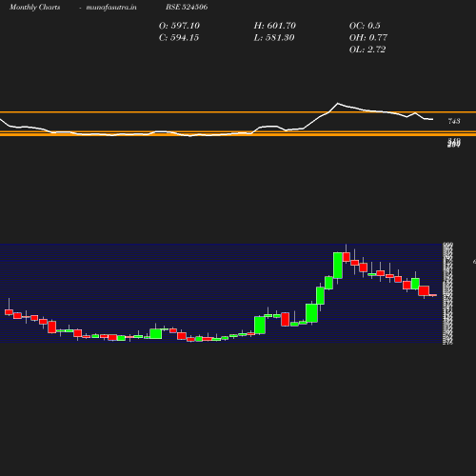Click the price scale beside the candle chart
The width and height of the screenshot is (476, 476).
point(447,293)
